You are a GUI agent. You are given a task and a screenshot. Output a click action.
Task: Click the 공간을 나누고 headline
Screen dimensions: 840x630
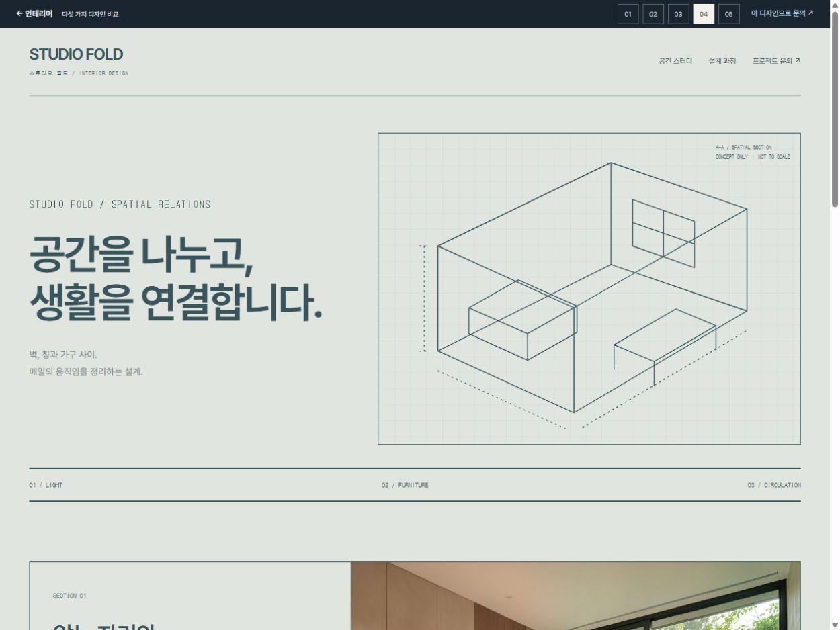[x=141, y=255]
